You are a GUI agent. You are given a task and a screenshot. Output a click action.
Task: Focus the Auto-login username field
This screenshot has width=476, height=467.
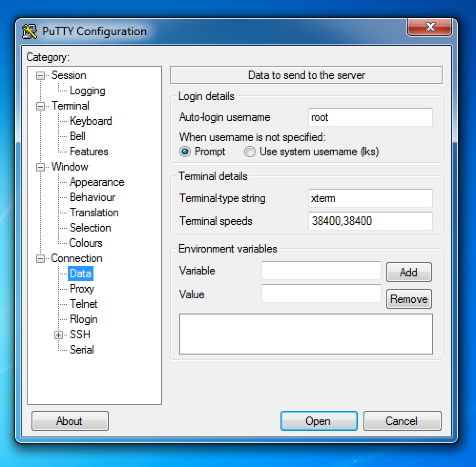pyautogui.click(x=371, y=117)
